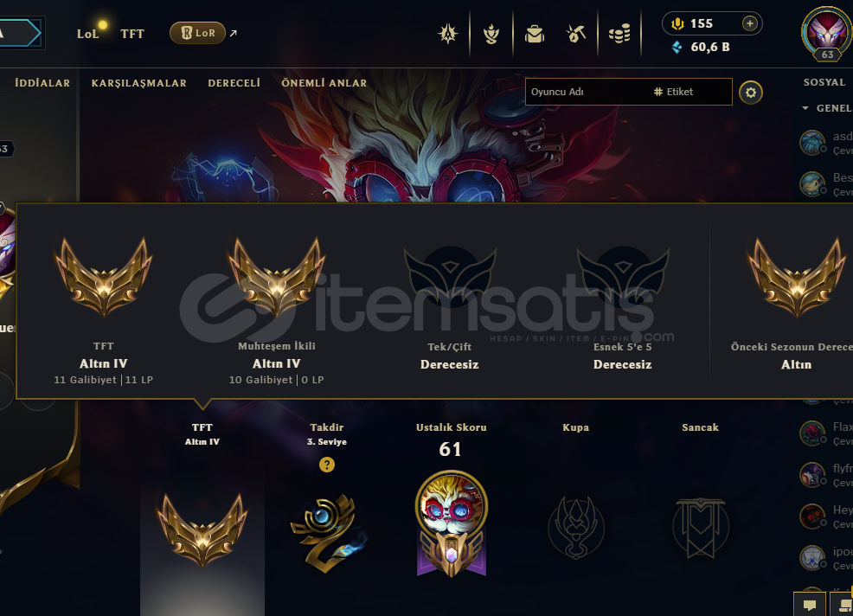Open the KARŞILAŞMALAR tab
The height and width of the screenshot is (616, 853).
point(138,83)
